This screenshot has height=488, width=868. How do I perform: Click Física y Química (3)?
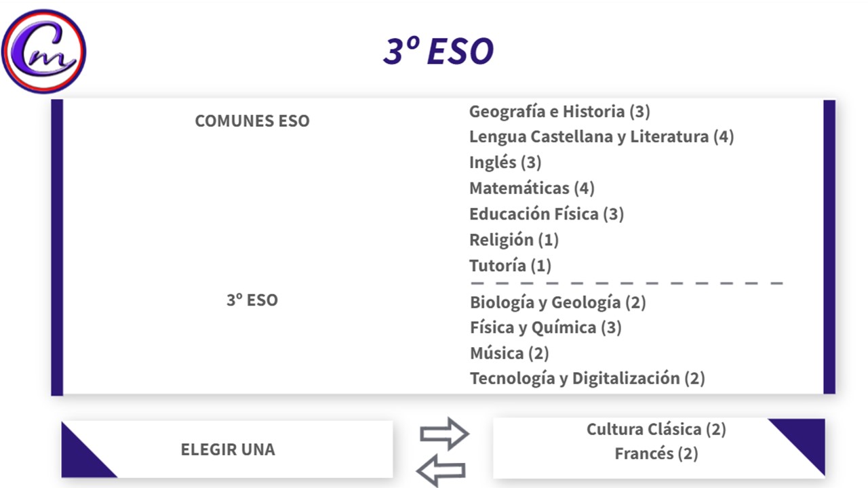click(545, 328)
